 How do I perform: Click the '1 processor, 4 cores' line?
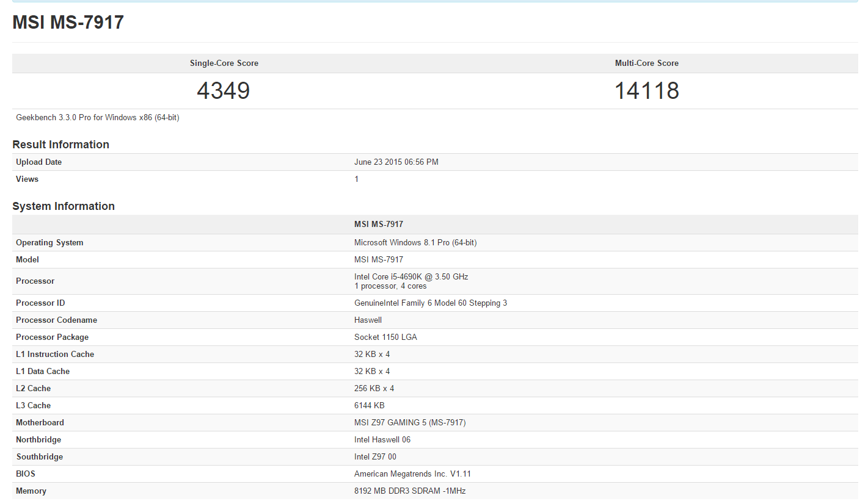click(x=390, y=286)
